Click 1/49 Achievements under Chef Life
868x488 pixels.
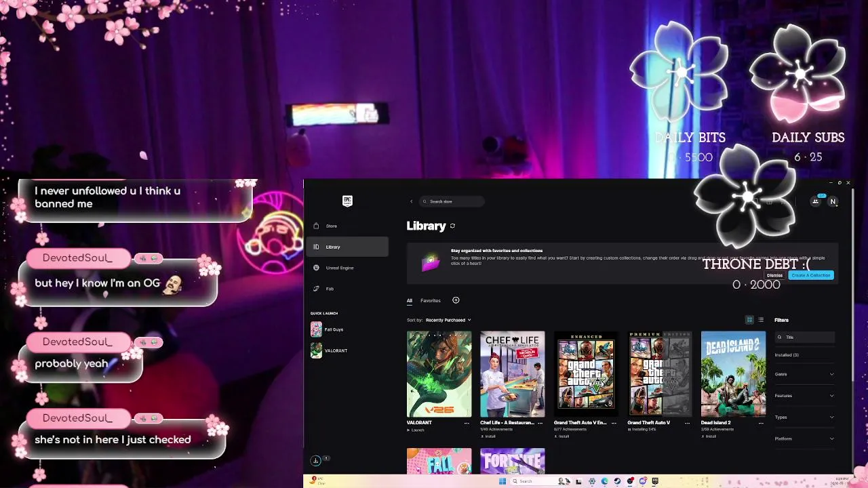pos(496,430)
